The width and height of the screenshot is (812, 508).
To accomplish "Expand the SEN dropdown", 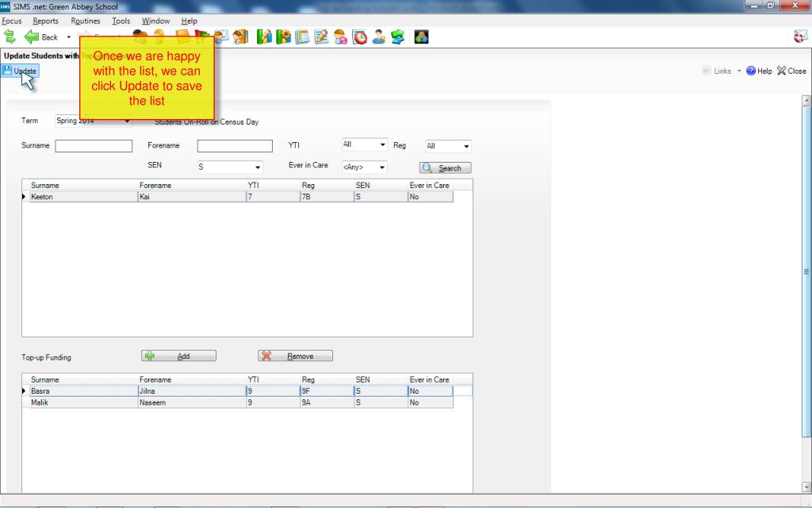I will pos(258,167).
